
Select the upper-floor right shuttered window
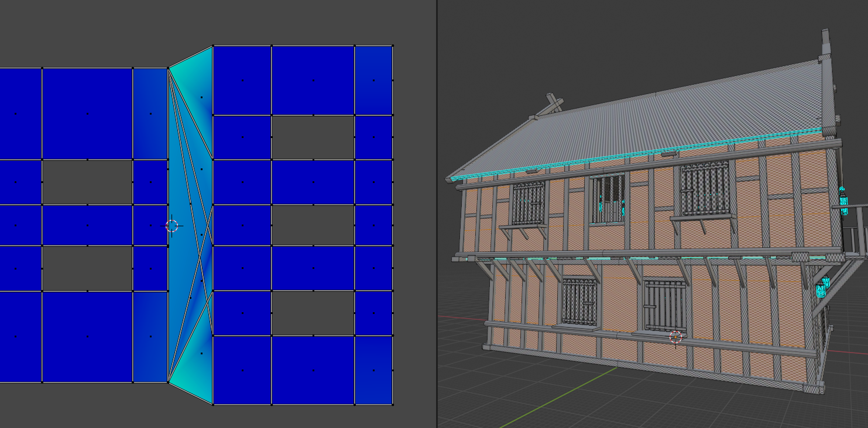click(705, 189)
